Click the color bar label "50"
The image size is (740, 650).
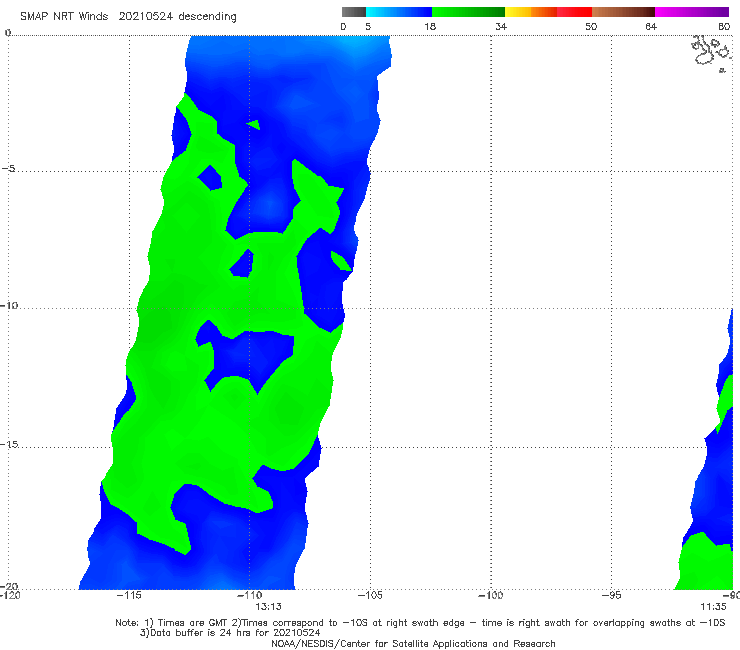pos(591,27)
